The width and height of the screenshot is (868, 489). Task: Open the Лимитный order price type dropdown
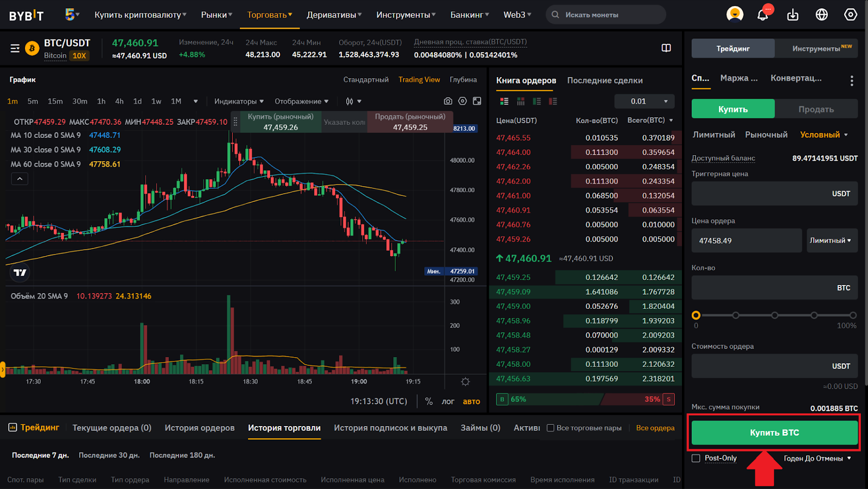pos(831,240)
